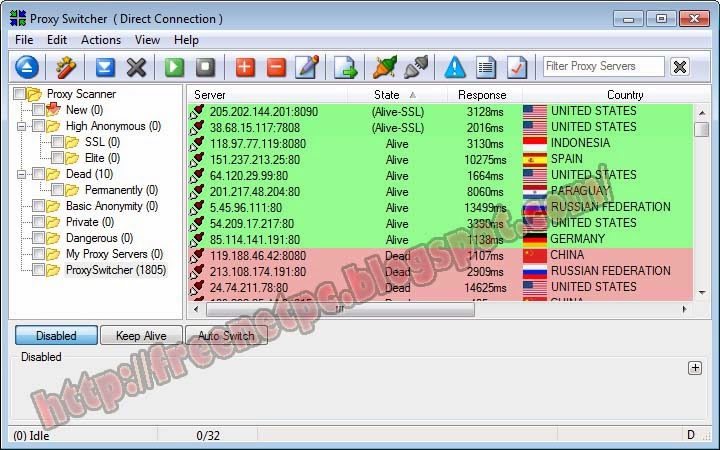Open the magic wand wizard icon
Viewport: 720px width, 450px height.
[66, 67]
